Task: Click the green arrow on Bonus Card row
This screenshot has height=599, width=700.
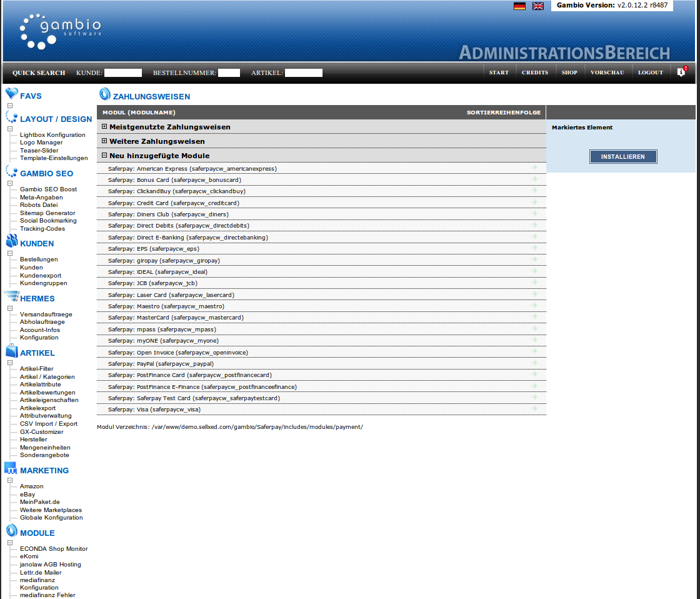Action: coord(534,179)
